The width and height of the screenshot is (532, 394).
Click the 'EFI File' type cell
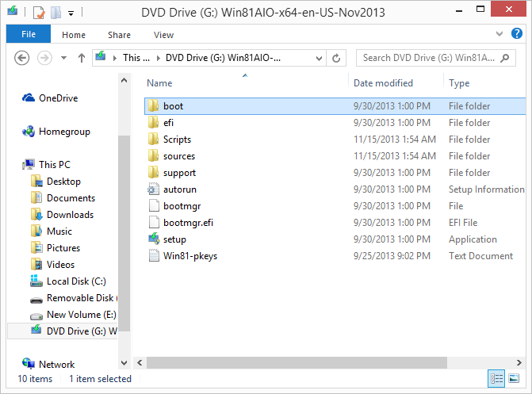pos(463,223)
